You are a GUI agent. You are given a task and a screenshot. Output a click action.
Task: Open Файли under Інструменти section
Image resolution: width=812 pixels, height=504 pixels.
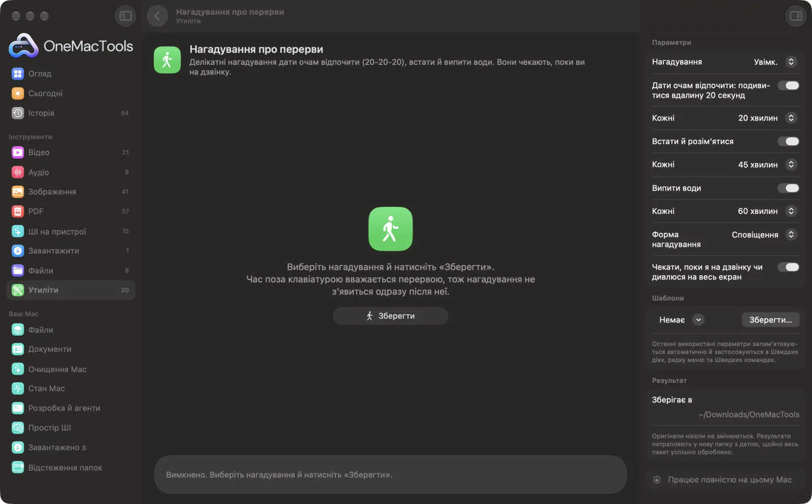point(71,271)
